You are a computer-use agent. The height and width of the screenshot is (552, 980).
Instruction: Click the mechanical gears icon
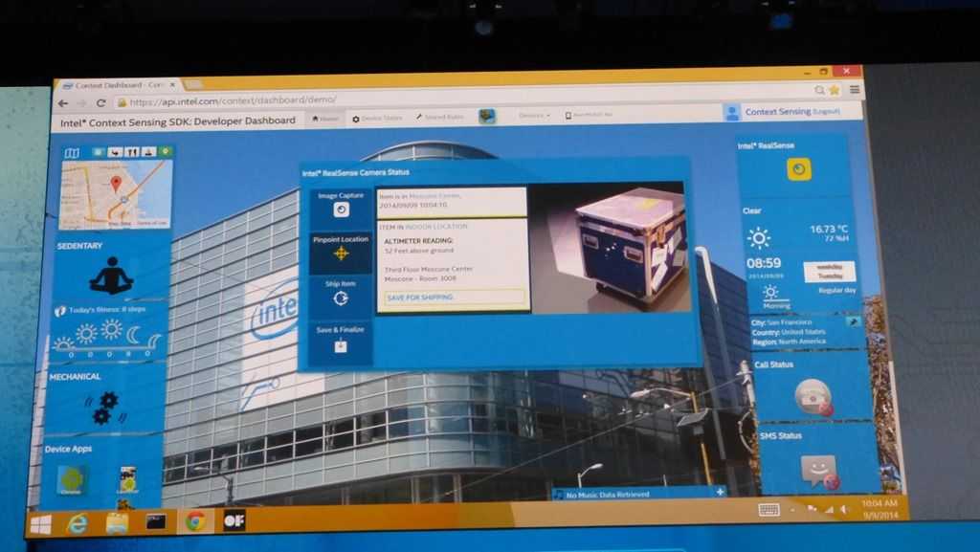(105, 408)
